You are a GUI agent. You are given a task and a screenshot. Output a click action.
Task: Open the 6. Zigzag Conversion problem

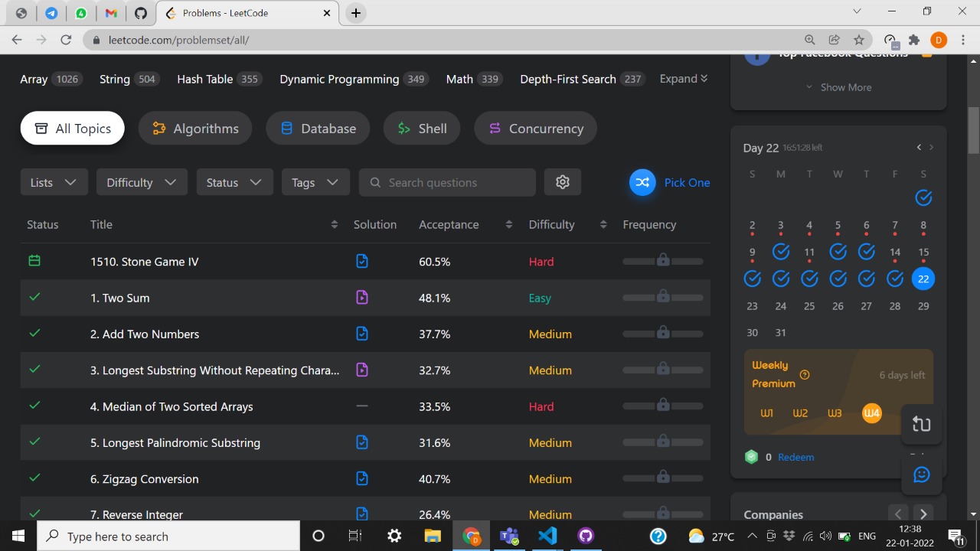pyautogui.click(x=145, y=479)
